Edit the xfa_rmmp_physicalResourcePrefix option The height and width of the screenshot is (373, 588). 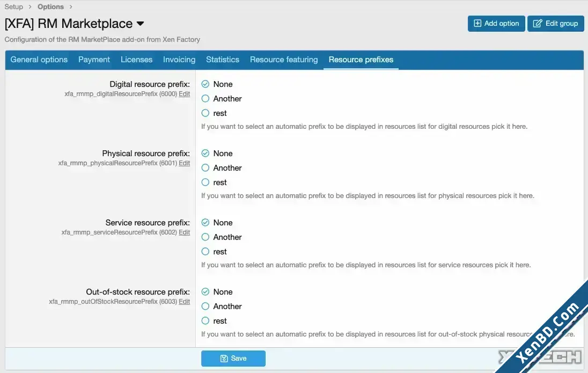pyautogui.click(x=184, y=163)
